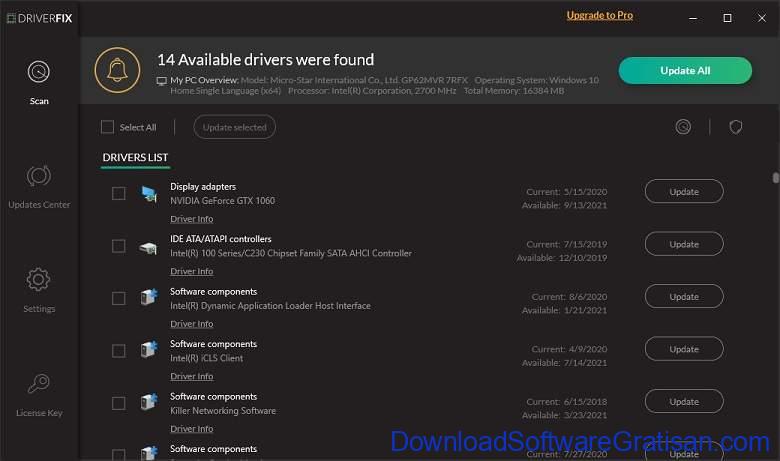Update the Killer Networking Software driver
Viewport: 780px width, 461px height.
(x=684, y=401)
